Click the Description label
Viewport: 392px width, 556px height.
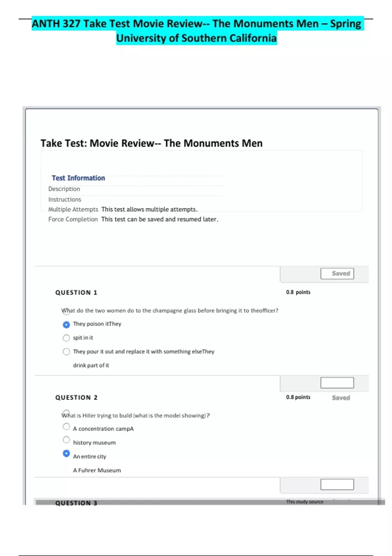pos(64,189)
